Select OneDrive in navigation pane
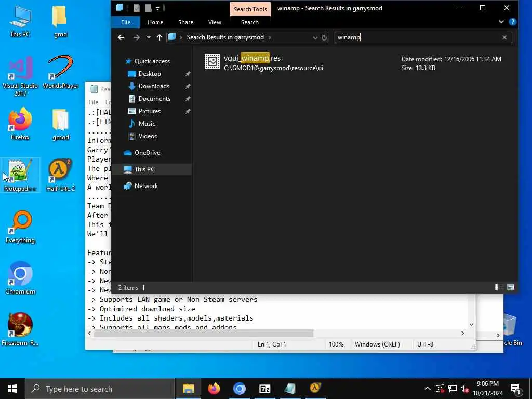This screenshot has width=532, height=399. click(x=147, y=153)
